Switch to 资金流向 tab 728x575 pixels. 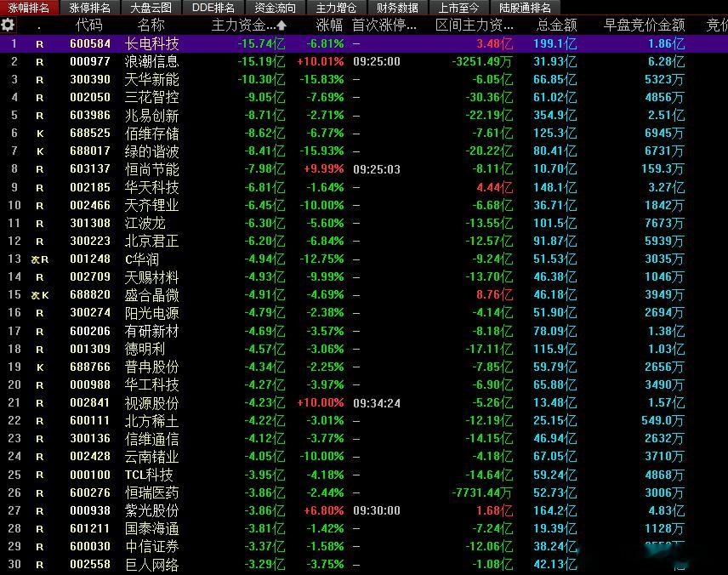[x=275, y=8]
